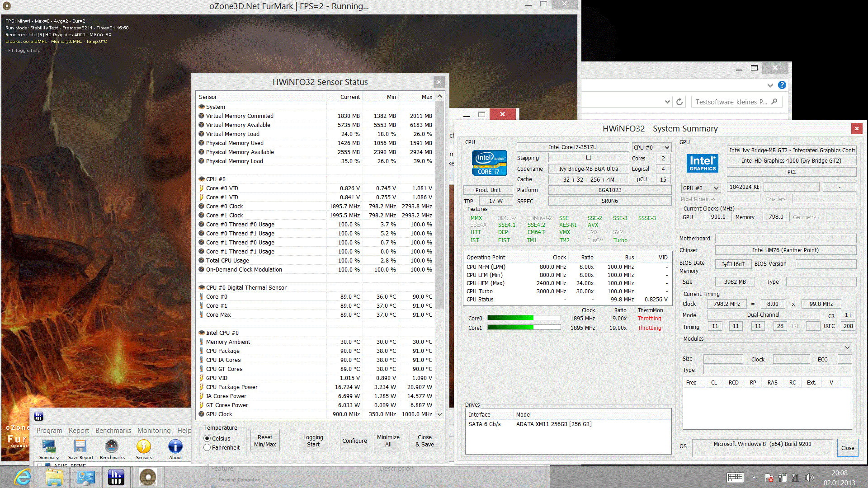Open the Monitoring menu
The height and width of the screenshot is (488, 868).
click(x=154, y=431)
